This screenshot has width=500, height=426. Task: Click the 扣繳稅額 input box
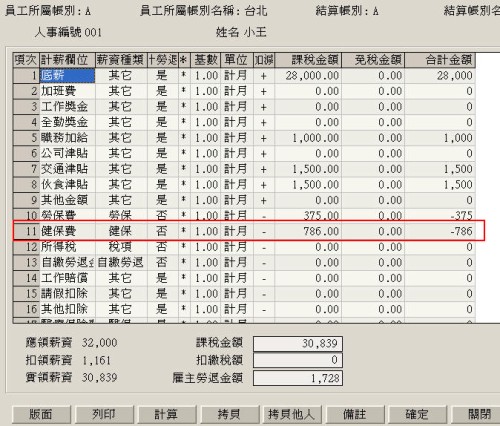coord(298,360)
